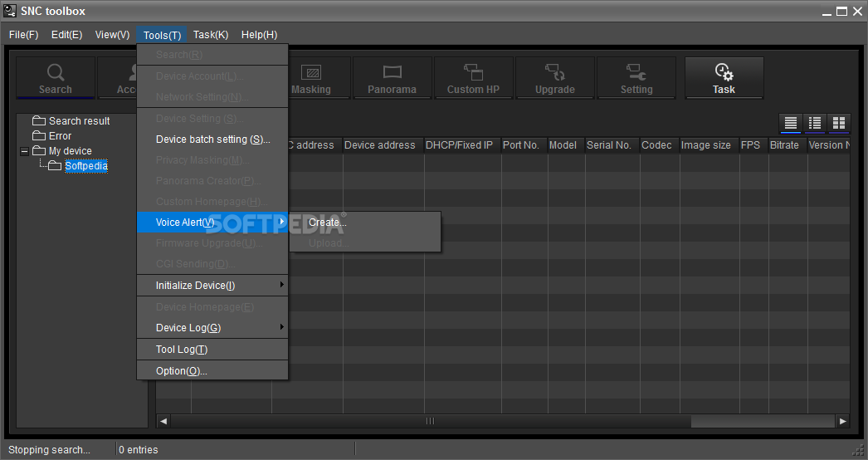
Task: Click the scrollbar right arrow
Action: [842, 421]
